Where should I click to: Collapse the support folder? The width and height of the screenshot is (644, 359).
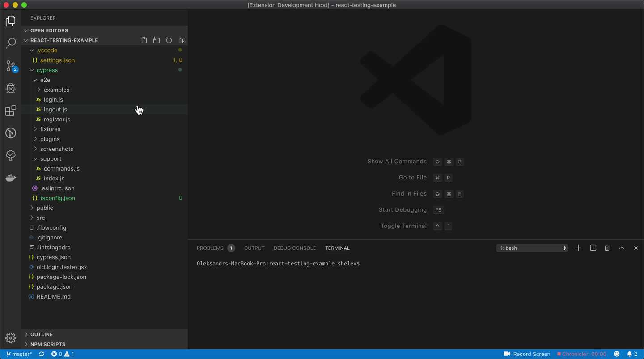(x=105, y=159)
